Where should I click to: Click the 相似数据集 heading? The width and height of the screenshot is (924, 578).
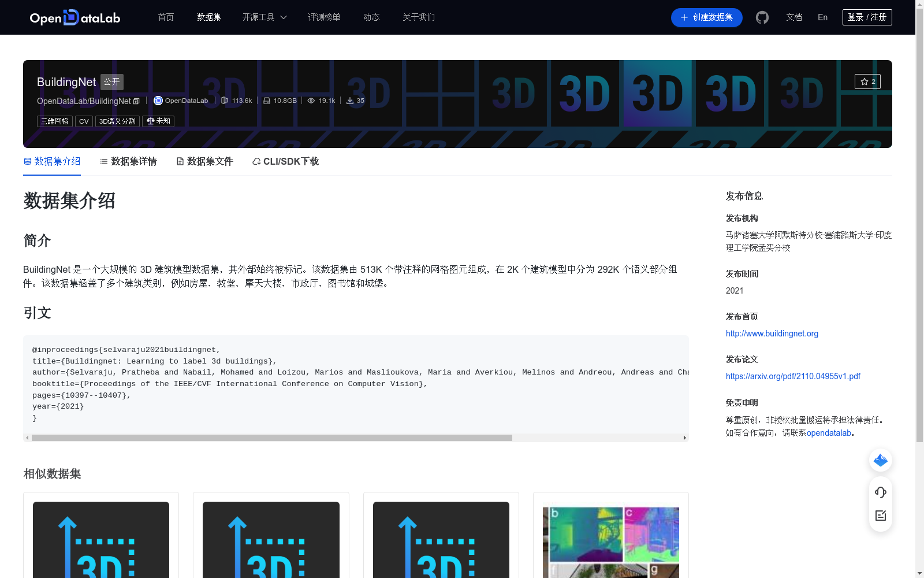click(52, 474)
